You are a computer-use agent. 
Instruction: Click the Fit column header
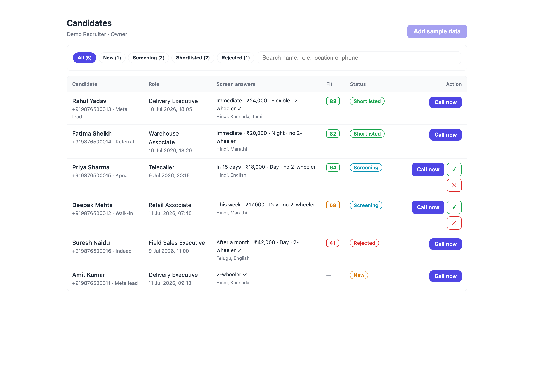click(329, 84)
